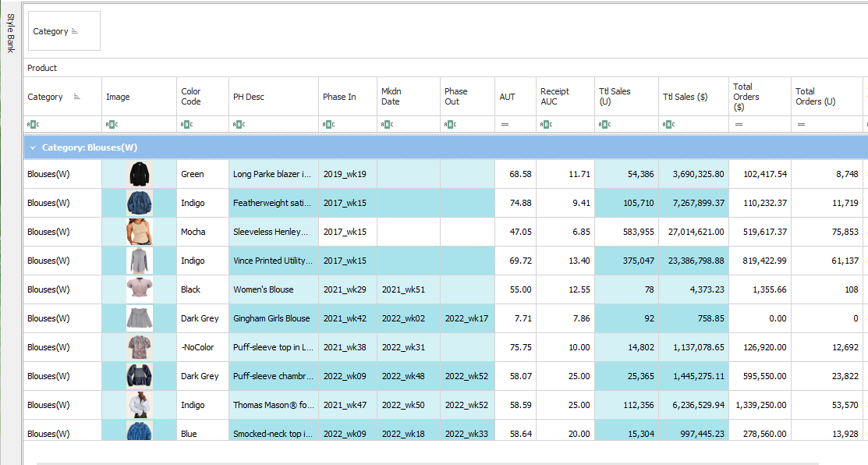Image resolution: width=868 pixels, height=465 pixels.
Task: Click the filter icon under Mkdn Date column
Action: (x=386, y=124)
